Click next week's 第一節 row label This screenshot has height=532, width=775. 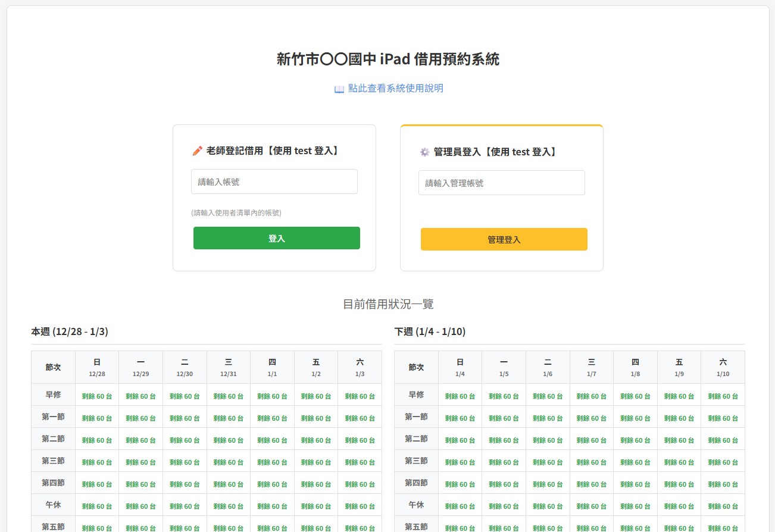pyautogui.click(x=417, y=417)
